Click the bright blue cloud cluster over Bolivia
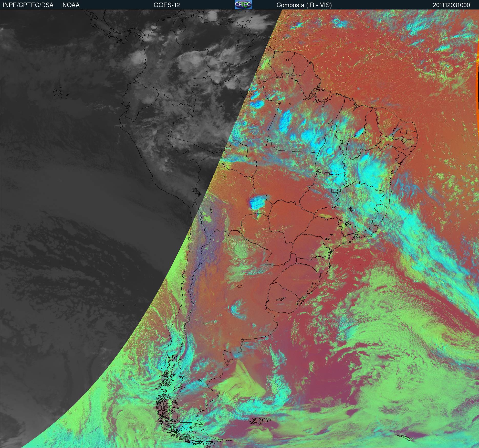 coord(258,203)
